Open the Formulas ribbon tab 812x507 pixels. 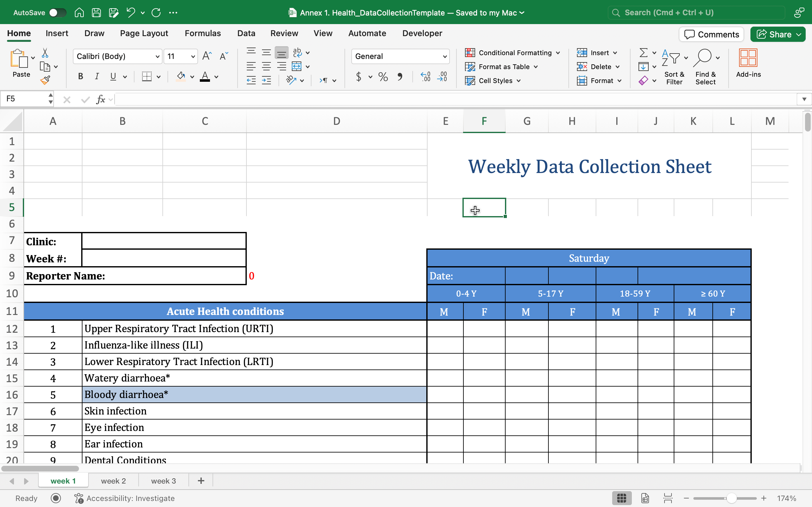tap(203, 33)
